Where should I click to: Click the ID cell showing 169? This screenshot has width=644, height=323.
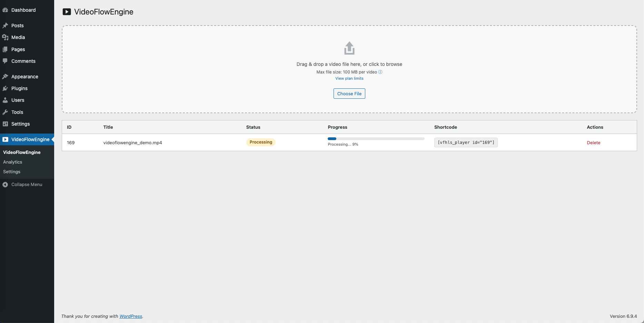[x=71, y=143]
